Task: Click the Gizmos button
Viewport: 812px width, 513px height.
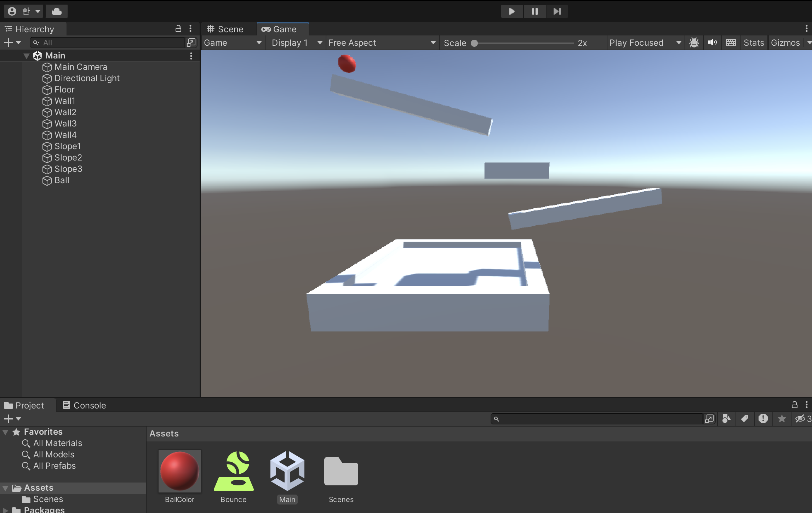Action: [x=785, y=43]
